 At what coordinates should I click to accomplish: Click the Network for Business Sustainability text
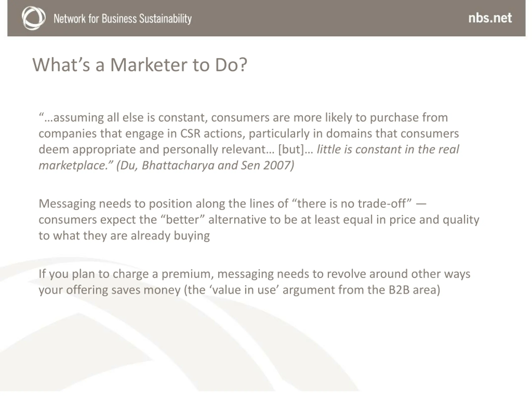(123, 19)
